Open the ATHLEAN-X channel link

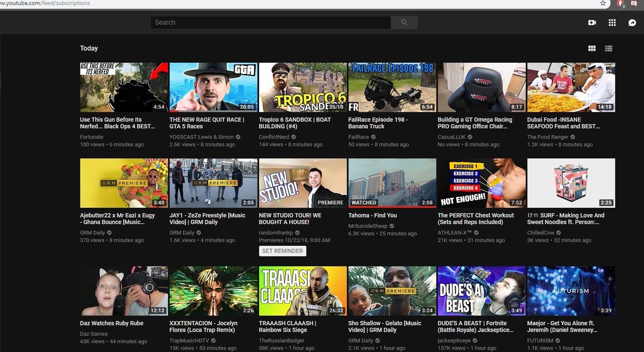click(x=455, y=233)
